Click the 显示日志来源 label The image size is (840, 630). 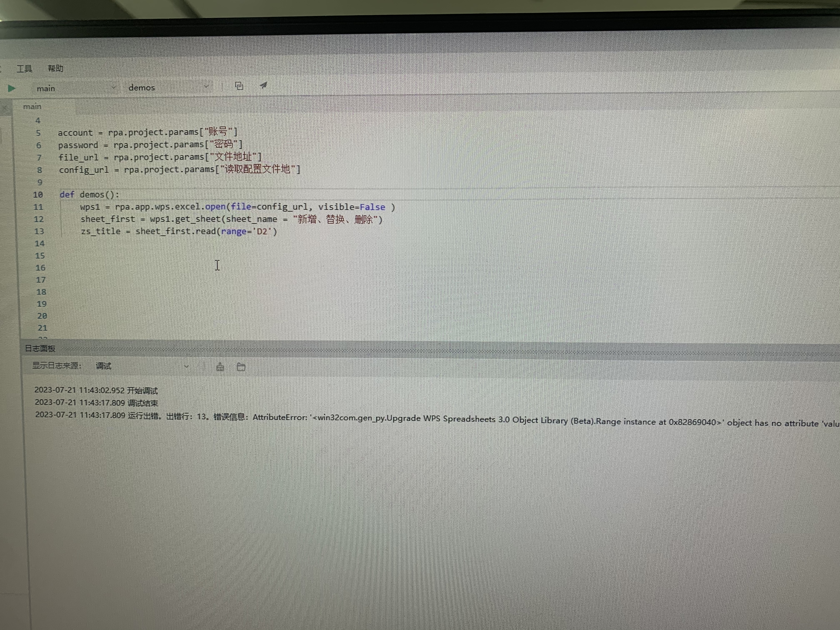(x=57, y=366)
